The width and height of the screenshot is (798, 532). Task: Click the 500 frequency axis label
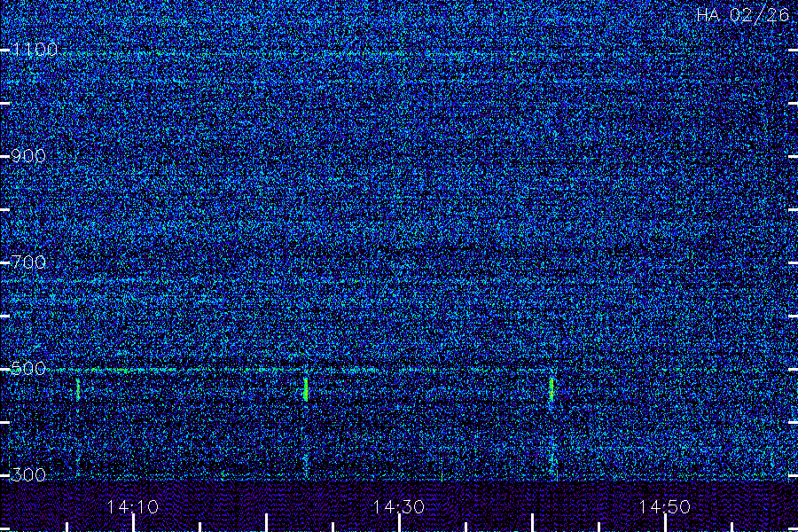coord(28,369)
